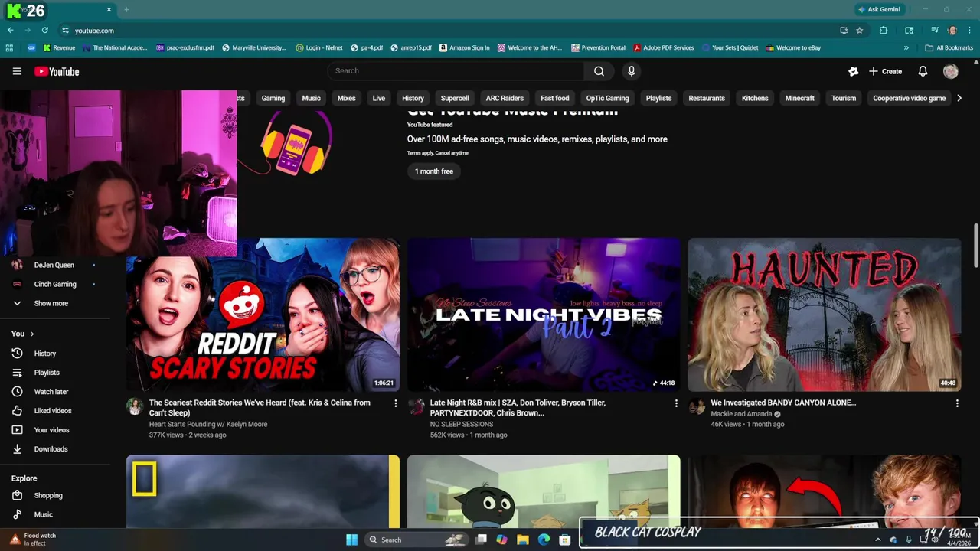Reload the page in the browser

45,31
